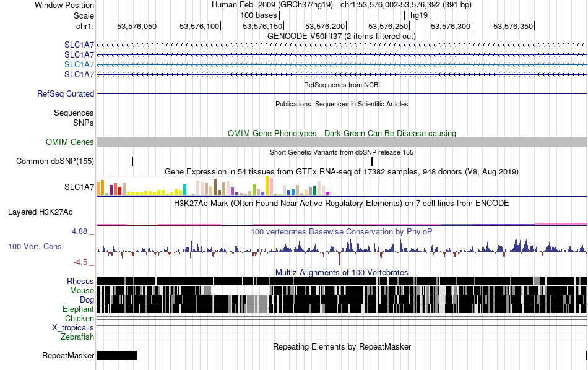This screenshot has height=370, width=588.
Task: Click the Human Feb. 2009 (GRCh37/hg19) assembly text
Action: click(x=272, y=5)
